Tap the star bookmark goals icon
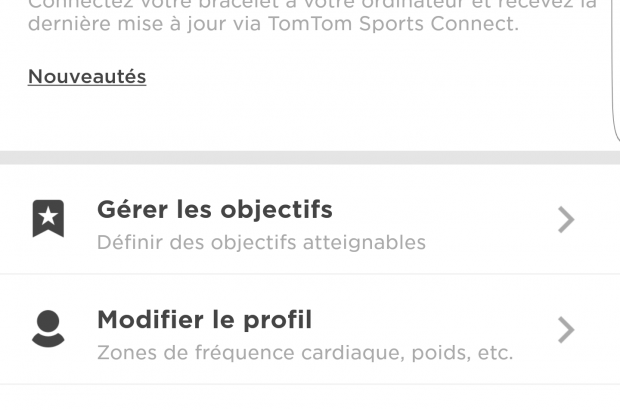Image resolution: width=620 pixels, height=410 pixels. point(48,219)
